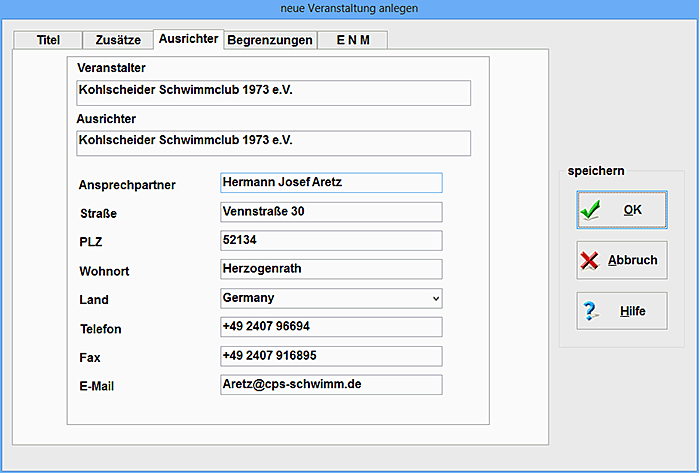This screenshot has width=699, height=473.
Task: Click the Veranstalter club name box
Action: pyautogui.click(x=273, y=92)
